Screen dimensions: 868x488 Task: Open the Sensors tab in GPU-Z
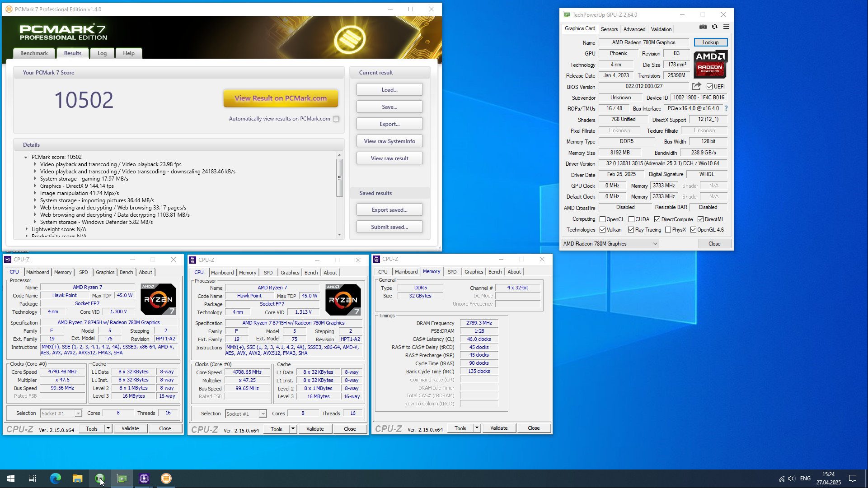[609, 29]
